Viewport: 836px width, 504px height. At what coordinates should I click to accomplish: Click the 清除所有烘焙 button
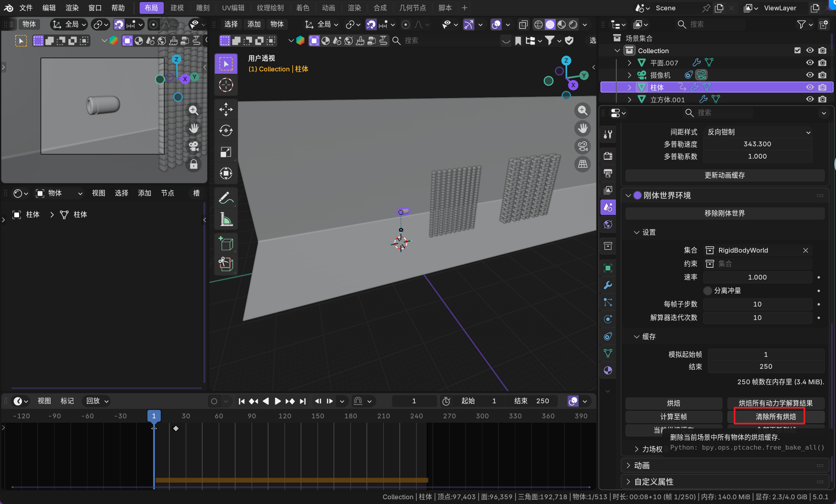click(775, 417)
